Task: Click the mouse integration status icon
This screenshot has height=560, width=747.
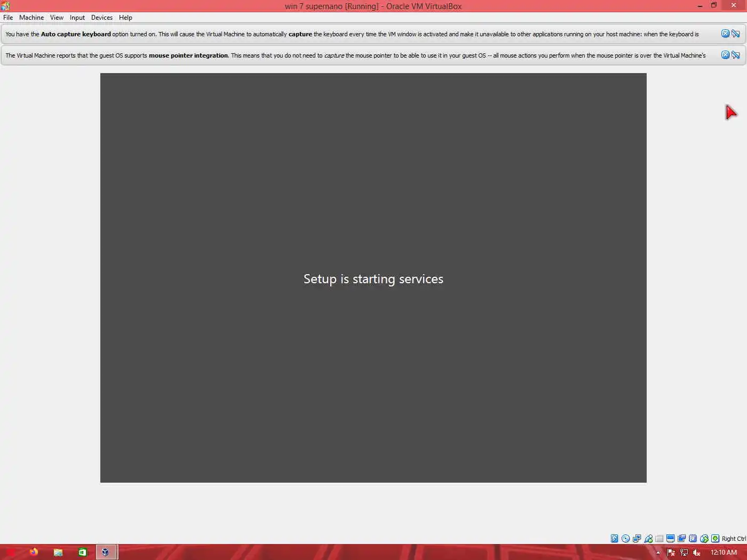Action: (704, 539)
